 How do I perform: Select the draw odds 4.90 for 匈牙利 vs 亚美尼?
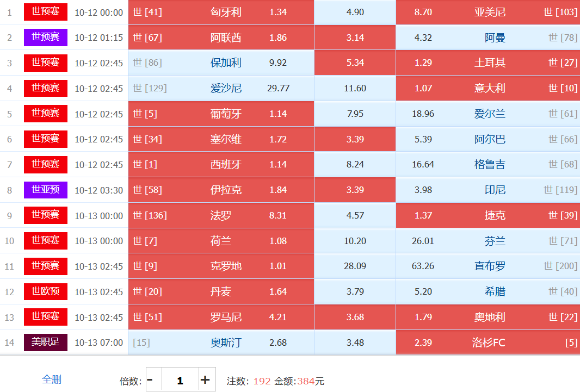click(355, 12)
